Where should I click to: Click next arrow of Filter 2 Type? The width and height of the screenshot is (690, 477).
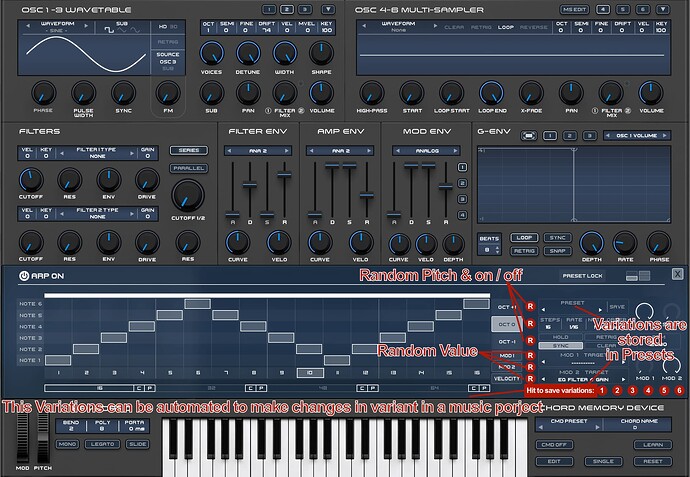coord(132,214)
